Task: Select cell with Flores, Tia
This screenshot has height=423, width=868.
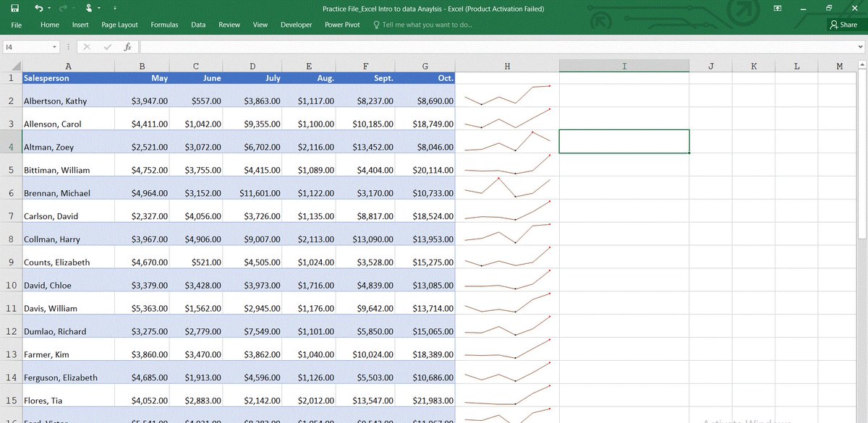Action: [x=68, y=396]
